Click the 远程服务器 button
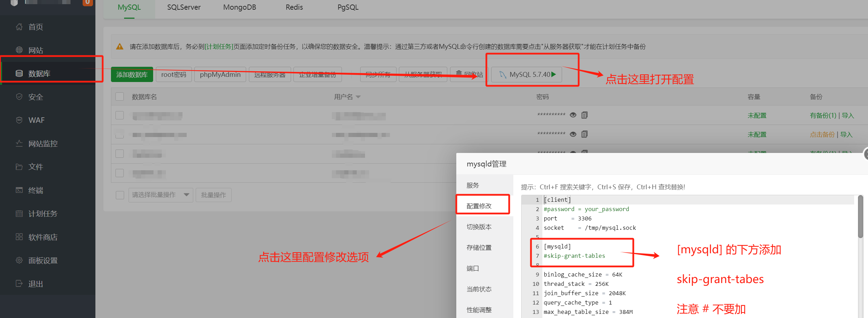Viewport: 868px width, 318px height. coord(270,74)
